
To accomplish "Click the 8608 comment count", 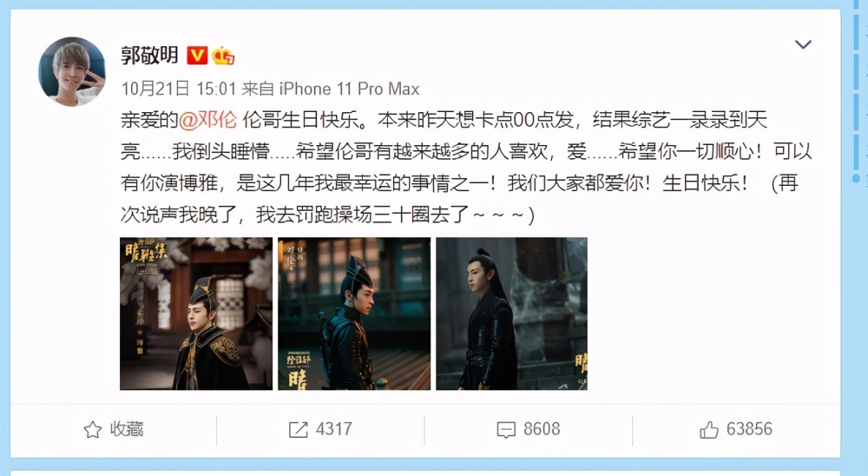I will (x=542, y=429).
